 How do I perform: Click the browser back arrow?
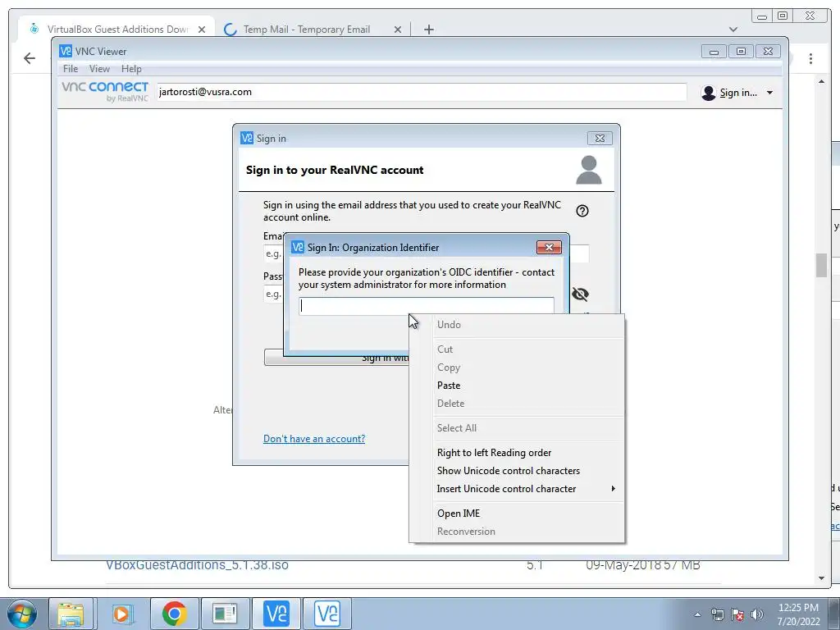click(30, 58)
